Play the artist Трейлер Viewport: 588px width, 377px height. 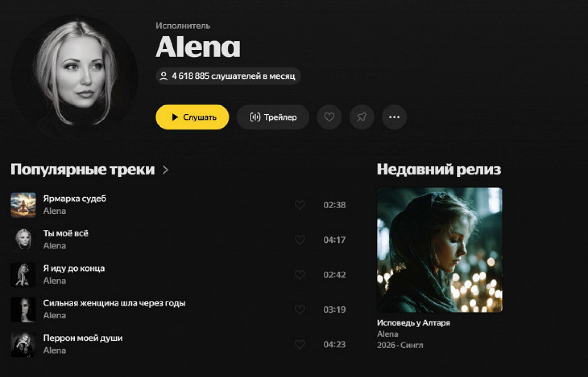(273, 117)
